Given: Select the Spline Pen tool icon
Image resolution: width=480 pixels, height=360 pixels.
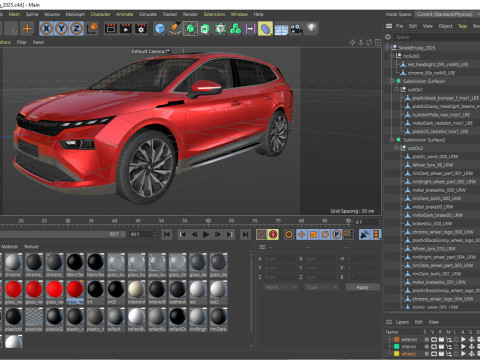Looking at the screenshot, I should [175, 29].
